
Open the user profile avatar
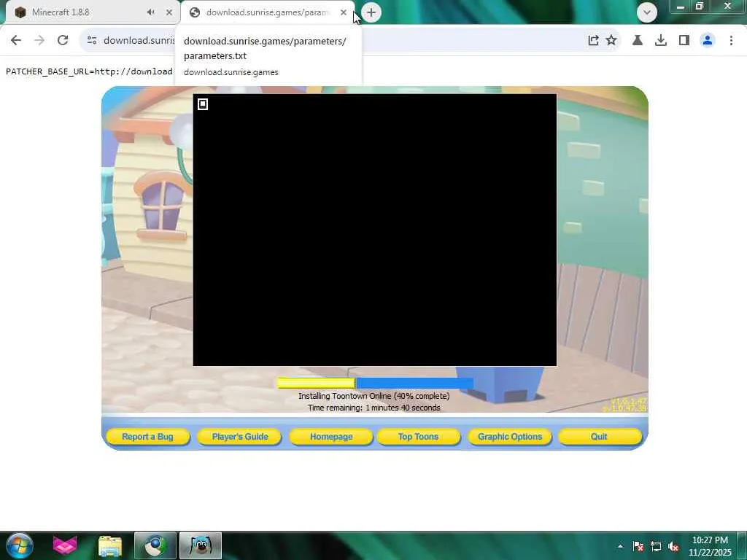point(708,41)
